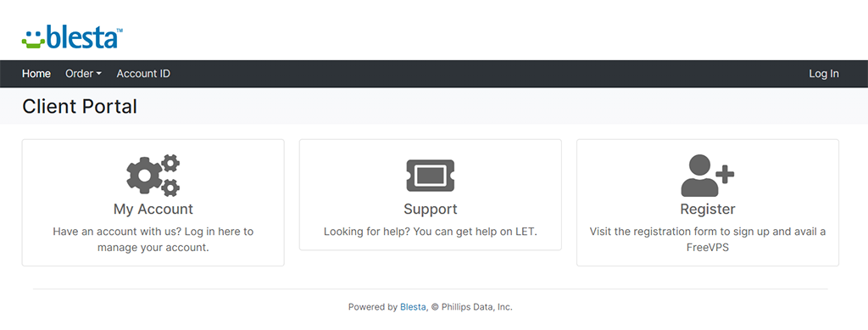Click the copyright symbol in the footer

[x=435, y=307]
